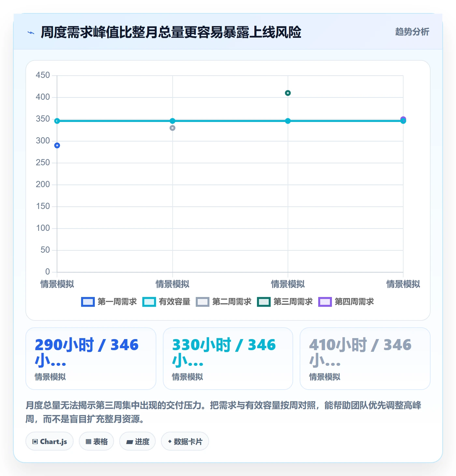
Task: Select the 表格 tag chip
Action: pyautogui.click(x=96, y=441)
